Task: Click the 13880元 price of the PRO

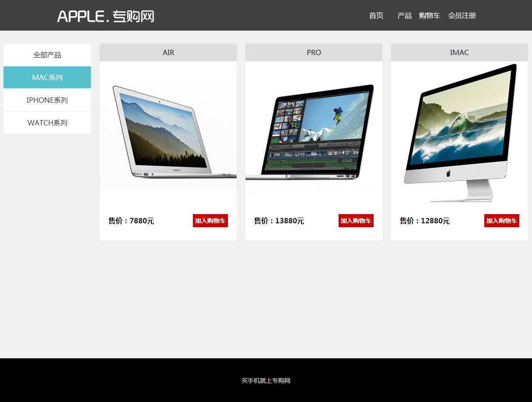Action: point(289,221)
